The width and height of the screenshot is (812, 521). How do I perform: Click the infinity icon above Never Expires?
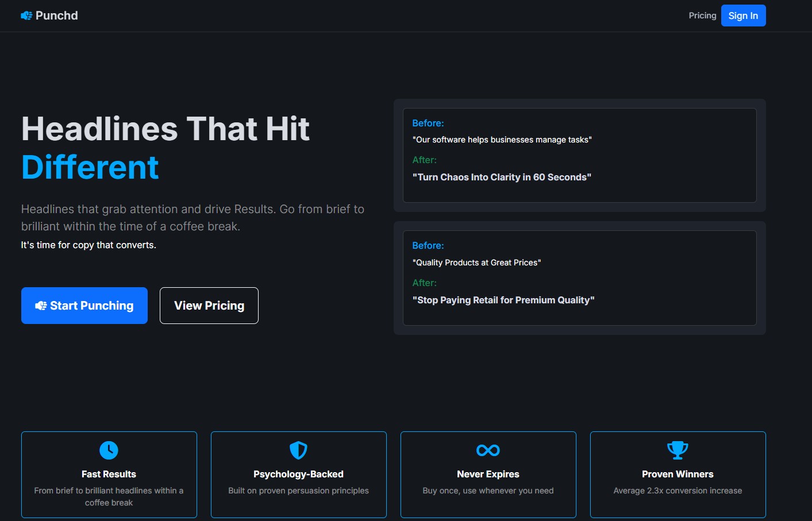click(488, 450)
